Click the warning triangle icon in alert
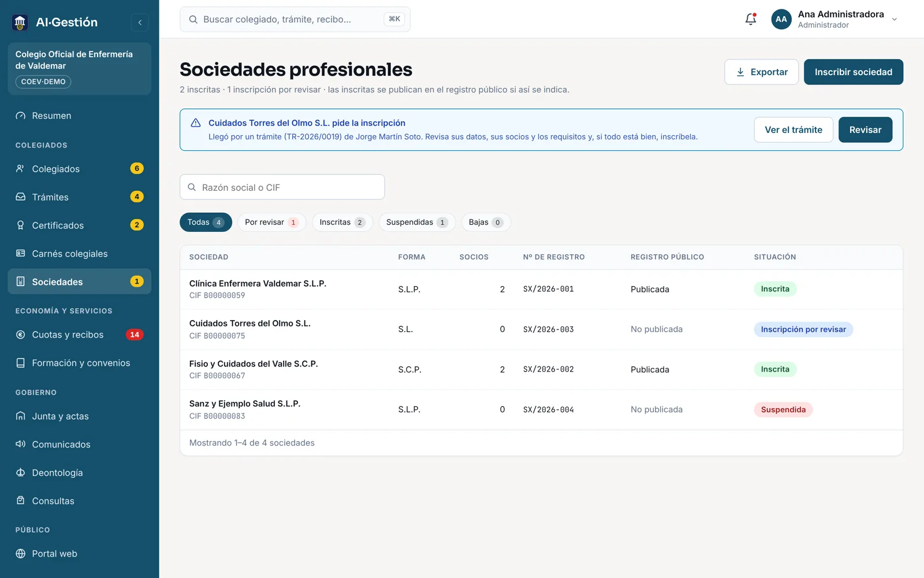The height and width of the screenshot is (578, 924). tap(196, 123)
